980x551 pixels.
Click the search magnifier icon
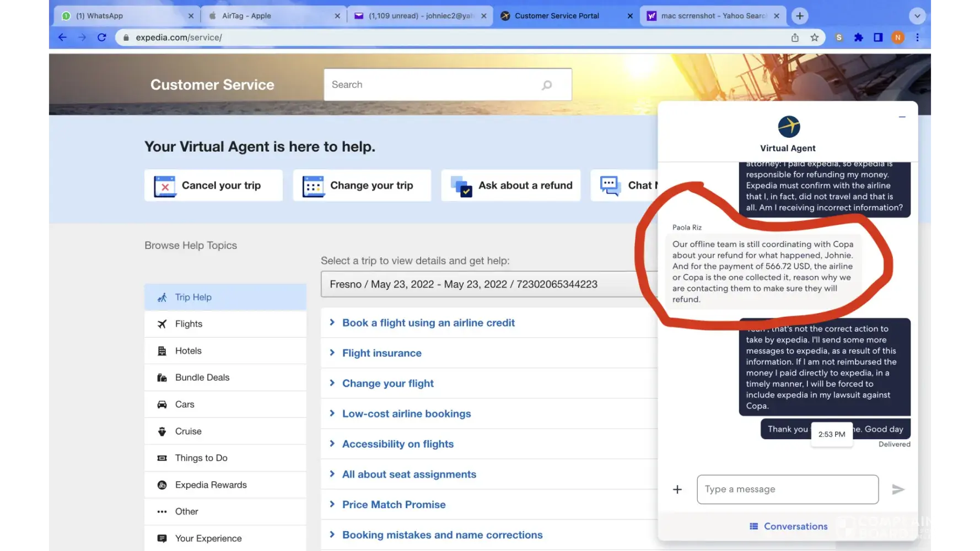point(547,85)
